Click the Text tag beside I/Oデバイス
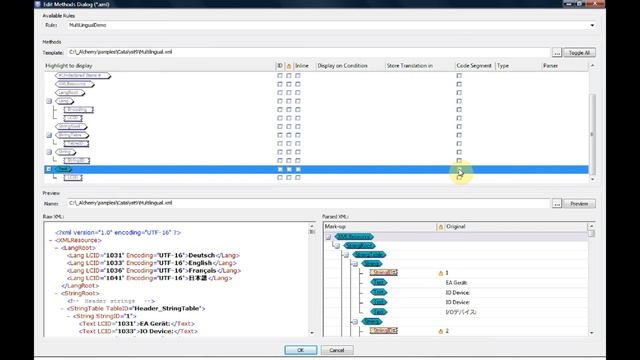This screenshot has height=360, width=640. [378, 312]
